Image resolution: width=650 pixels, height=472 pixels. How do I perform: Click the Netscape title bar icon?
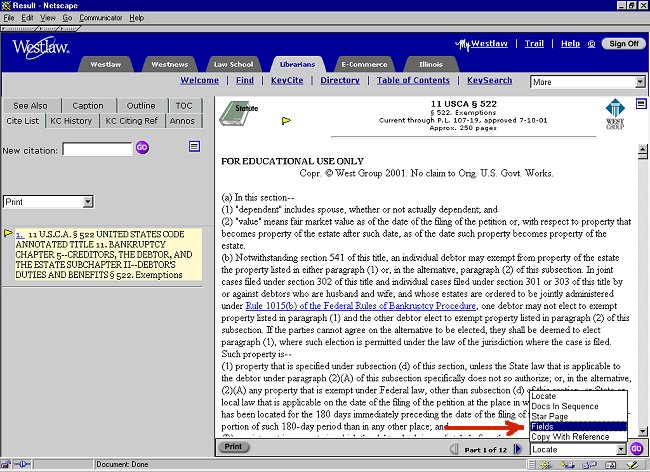5,5
